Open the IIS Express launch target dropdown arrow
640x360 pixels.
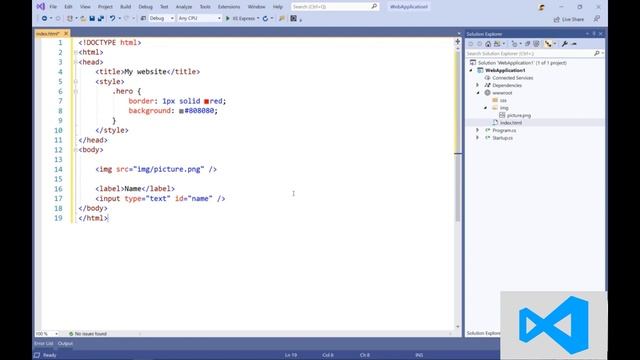coord(258,18)
